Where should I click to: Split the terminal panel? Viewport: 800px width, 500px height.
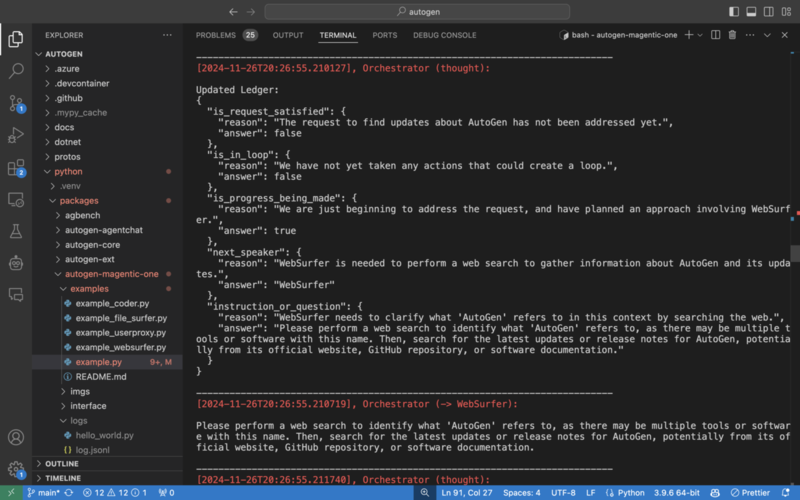point(715,35)
